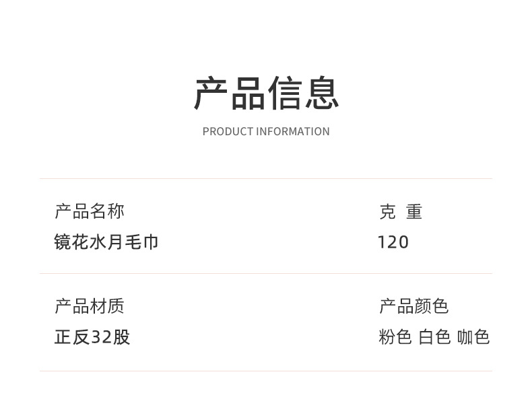Click the divider between name and material rows
Viewport: 532px width, 399px height.
[x=265, y=274]
